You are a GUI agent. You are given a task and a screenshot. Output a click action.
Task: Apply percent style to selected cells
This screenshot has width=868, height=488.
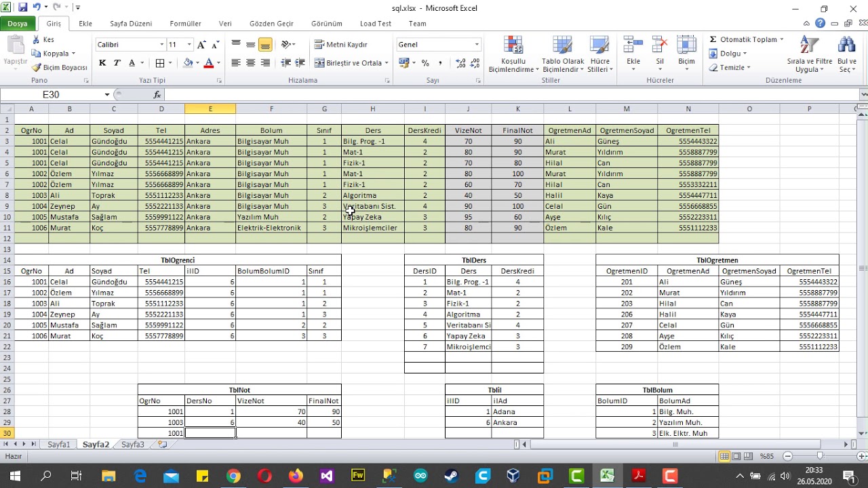click(425, 63)
